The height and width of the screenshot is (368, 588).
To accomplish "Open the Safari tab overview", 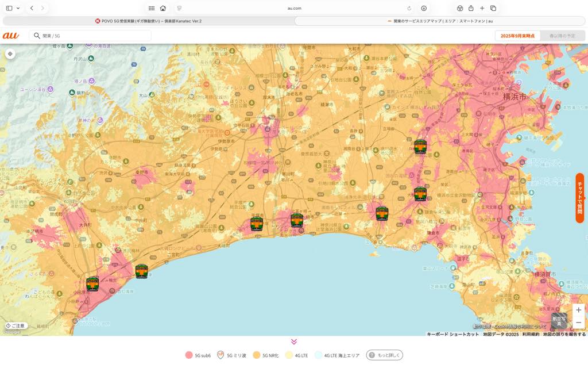I will [x=493, y=8].
